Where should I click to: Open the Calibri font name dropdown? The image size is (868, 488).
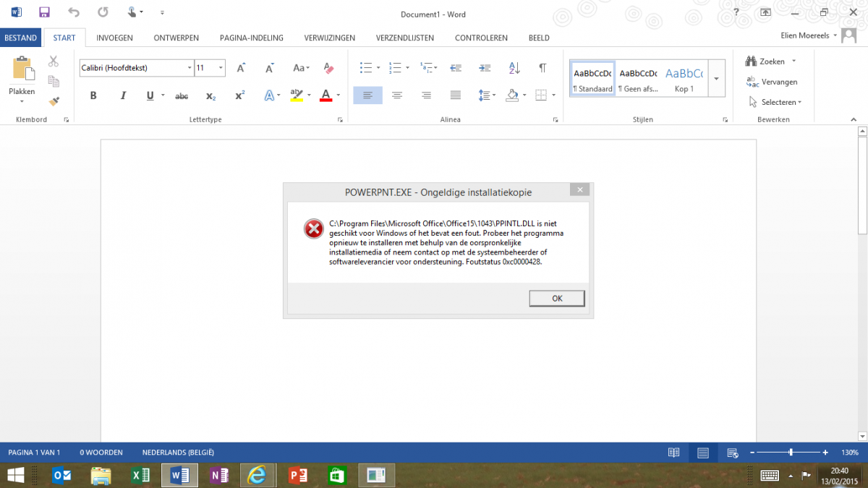coord(190,68)
